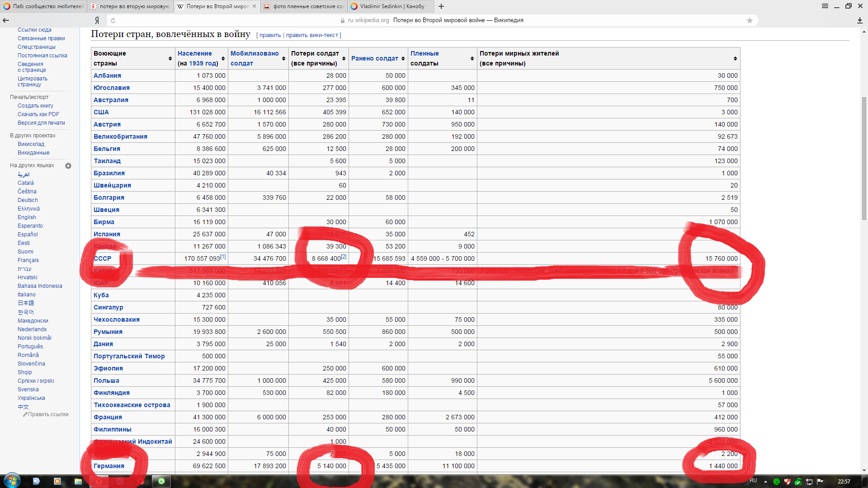Open the green mail agent taskbar icon
Screen dimensions: 868x488
pos(161,481)
